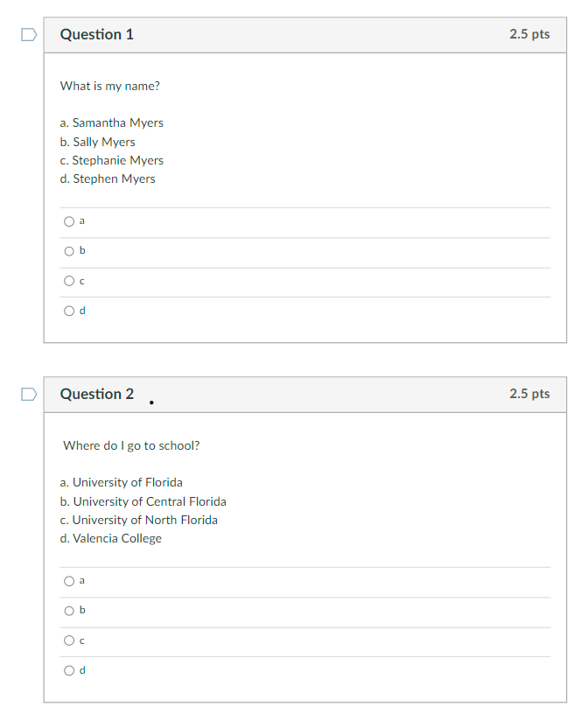This screenshot has width=581, height=728.
Task: Select radio option a for Question 2
Action: pos(69,581)
